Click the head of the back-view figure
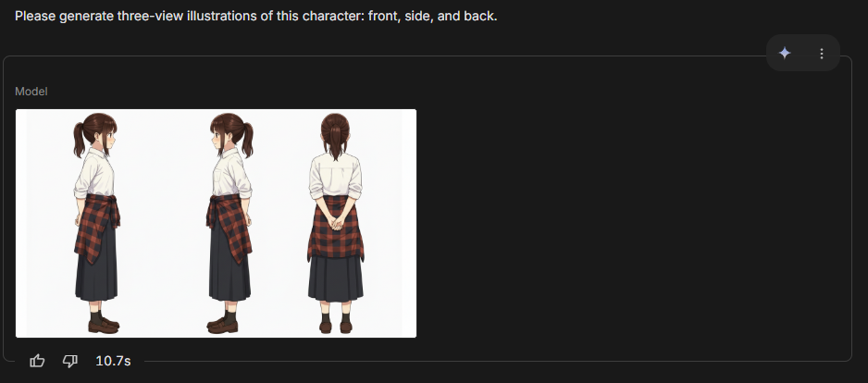Image resolution: width=868 pixels, height=383 pixels. (336, 131)
